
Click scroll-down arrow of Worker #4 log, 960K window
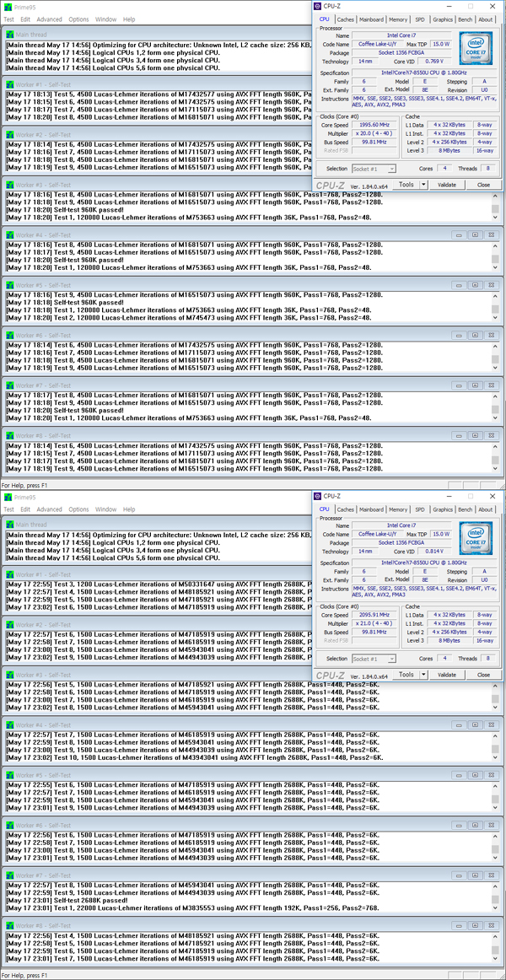495,266
